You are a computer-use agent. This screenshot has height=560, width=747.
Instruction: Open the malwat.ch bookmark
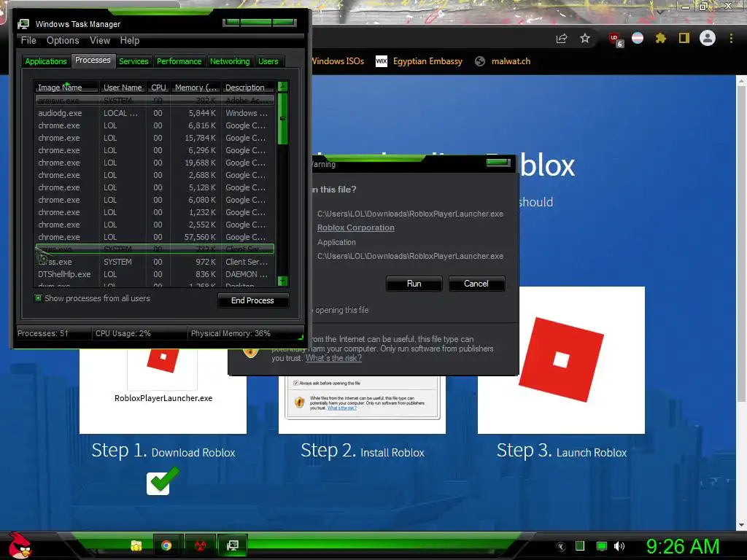[503, 61]
